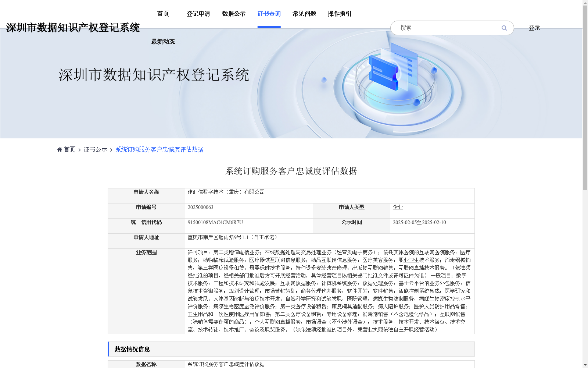The image size is (588, 368).
Task: Open the 操作指引 menu item
Action: coord(340,14)
